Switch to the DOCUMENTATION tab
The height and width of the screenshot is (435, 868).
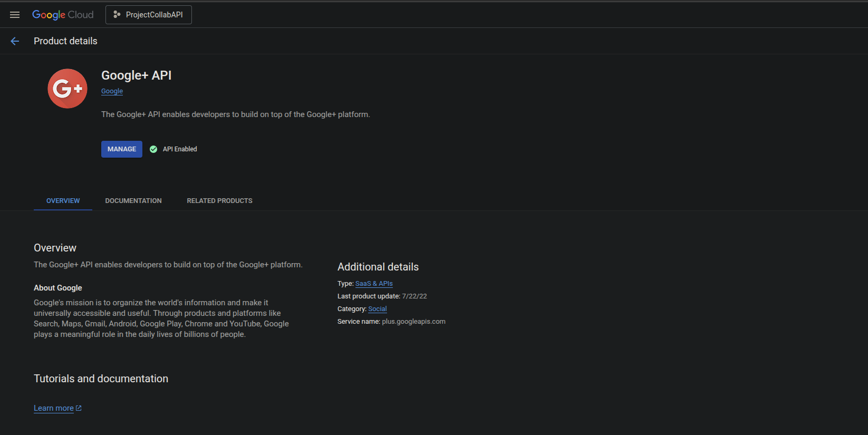click(x=133, y=201)
